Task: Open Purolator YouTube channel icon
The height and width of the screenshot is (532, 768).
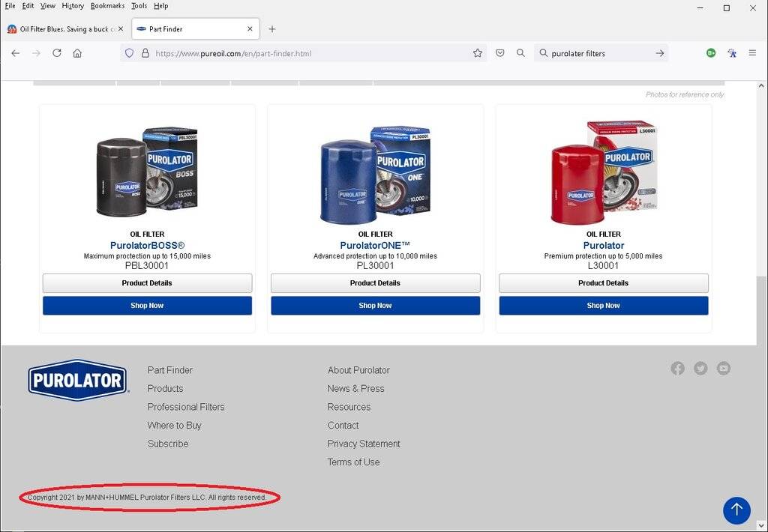Action: point(723,368)
